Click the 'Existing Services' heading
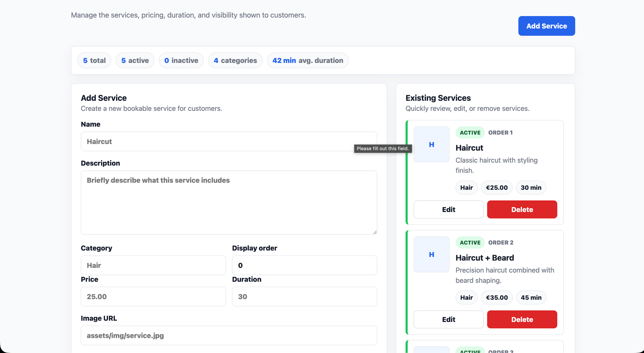 point(438,98)
